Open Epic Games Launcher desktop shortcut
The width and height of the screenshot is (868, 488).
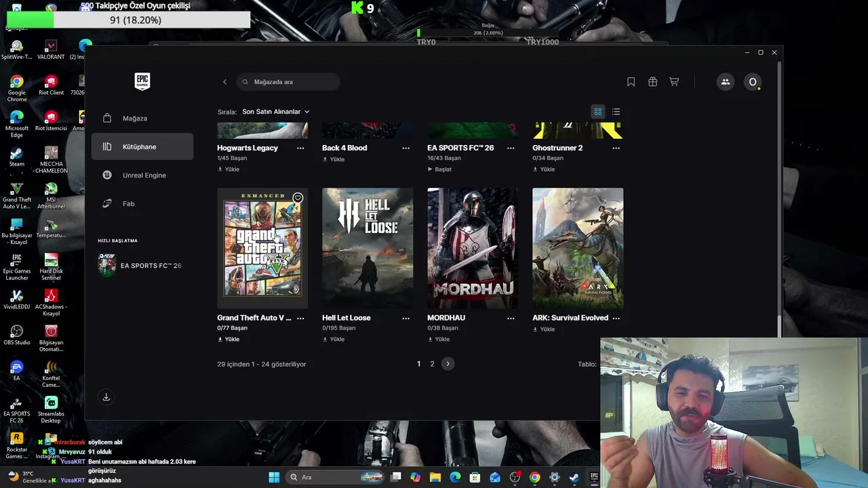17,267
